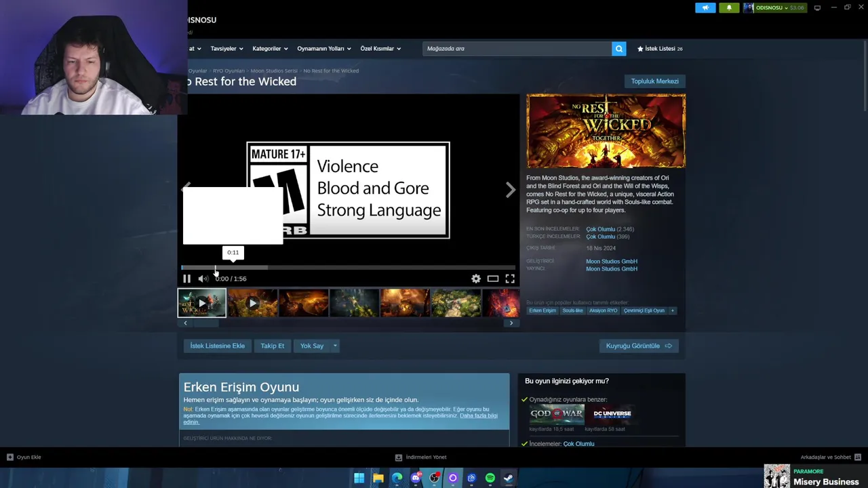Seek the trailer progress bar

pos(349,268)
